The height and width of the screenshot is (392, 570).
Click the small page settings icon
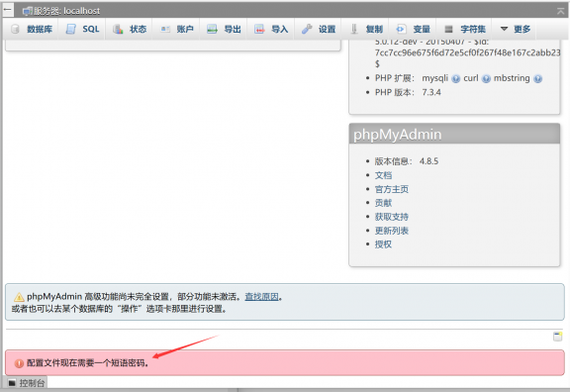point(558,337)
